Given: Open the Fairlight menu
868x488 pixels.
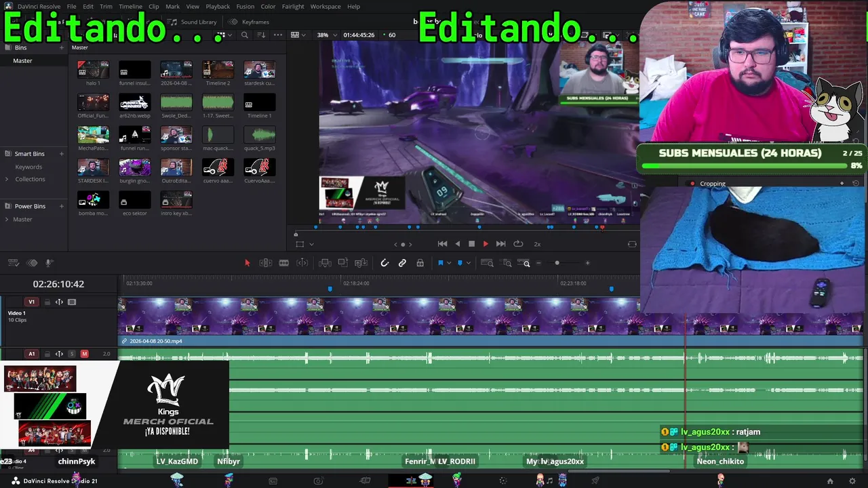Looking at the screenshot, I should pos(293,7).
